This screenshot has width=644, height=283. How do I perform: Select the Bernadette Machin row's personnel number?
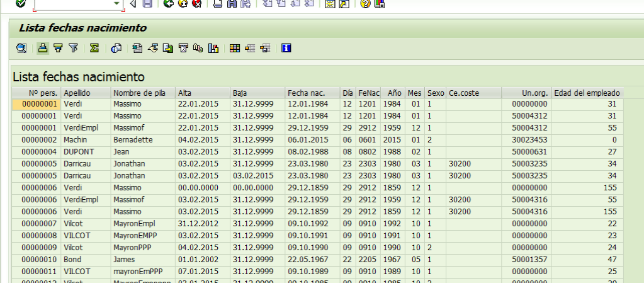[x=39, y=139]
